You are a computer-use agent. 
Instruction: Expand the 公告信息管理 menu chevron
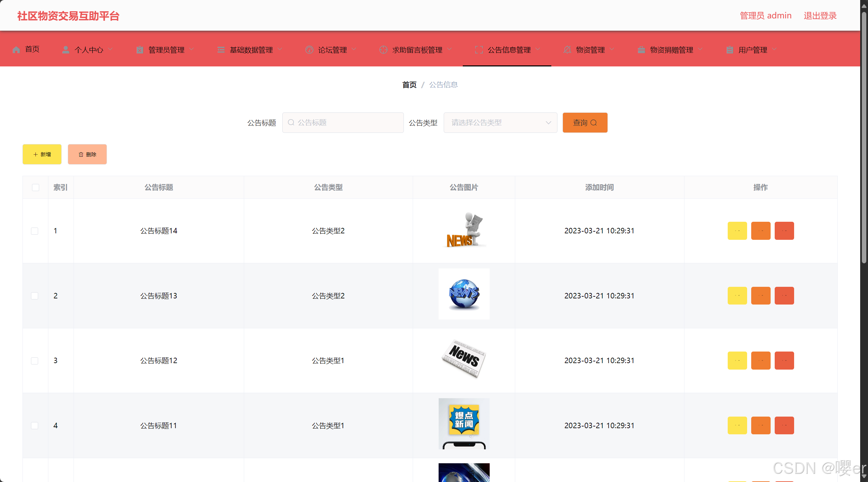538,49
